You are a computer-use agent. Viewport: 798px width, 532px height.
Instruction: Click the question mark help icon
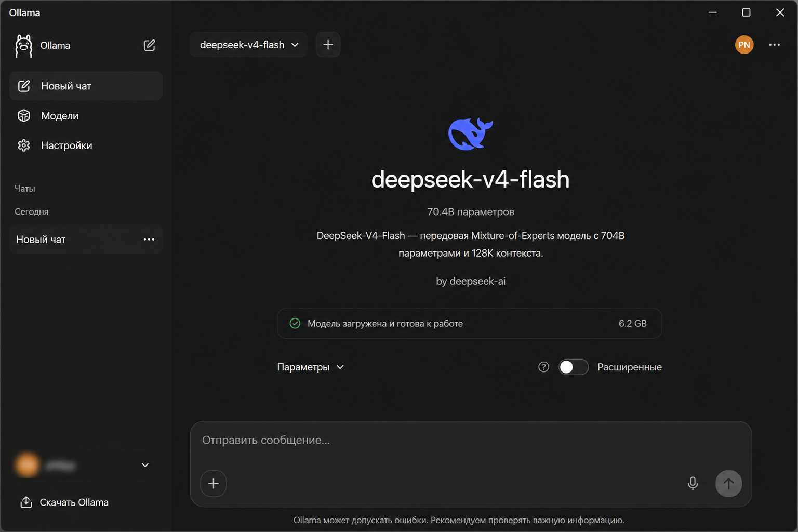pos(543,367)
